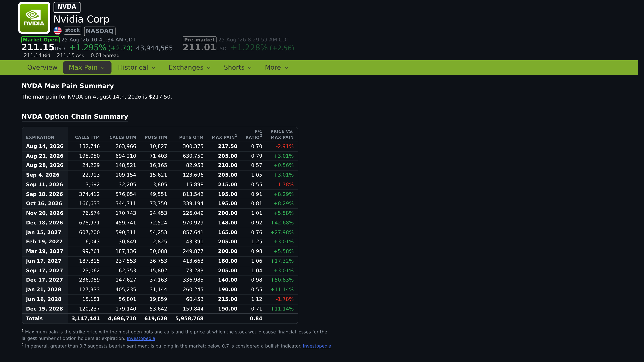Click the Nvidia logo image
Screen dimensions: 644x362
[34, 18]
